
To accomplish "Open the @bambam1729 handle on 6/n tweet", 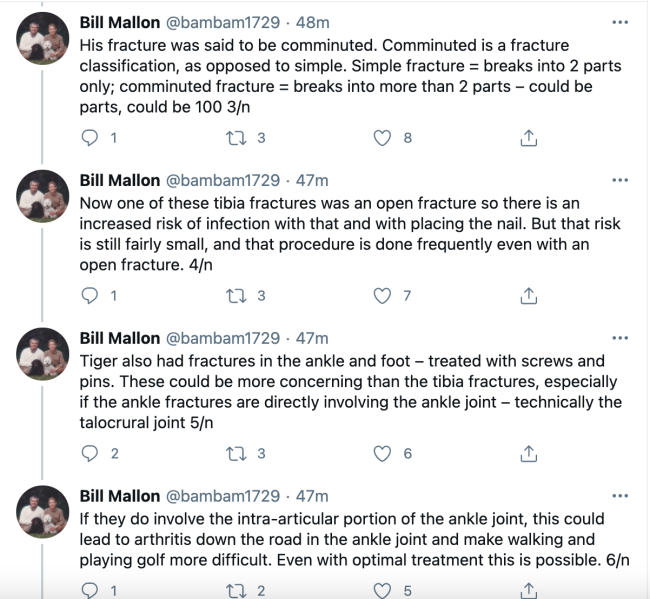I will pyautogui.click(x=222, y=496).
